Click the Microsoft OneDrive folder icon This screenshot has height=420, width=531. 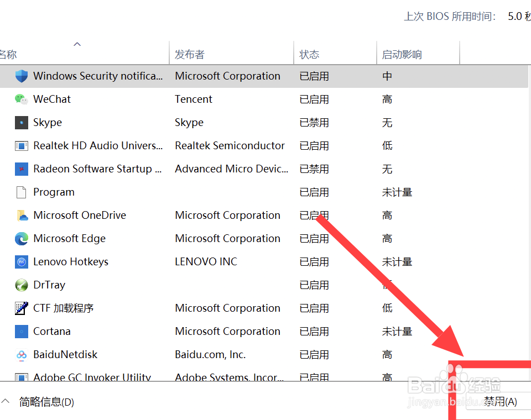point(22,216)
